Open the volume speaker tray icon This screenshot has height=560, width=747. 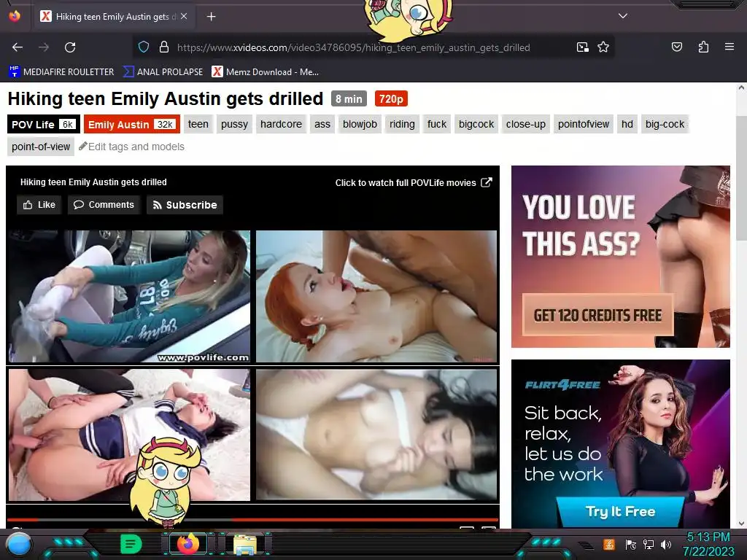[665, 544]
